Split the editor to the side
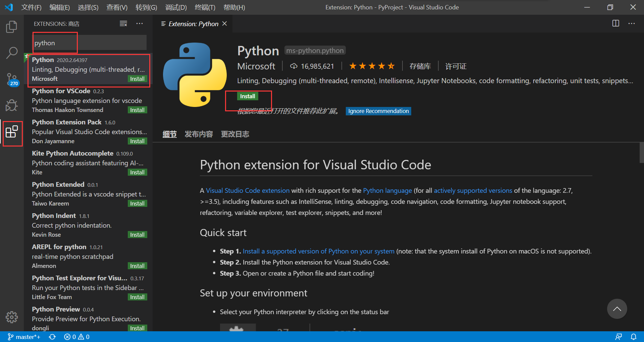Screen dimensions: 644x342 616,23
